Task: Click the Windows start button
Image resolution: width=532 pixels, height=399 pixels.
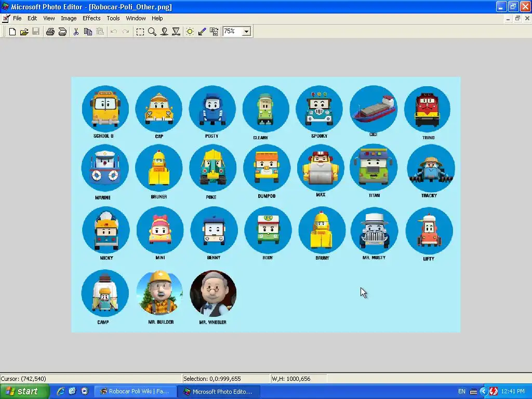Action: point(24,392)
